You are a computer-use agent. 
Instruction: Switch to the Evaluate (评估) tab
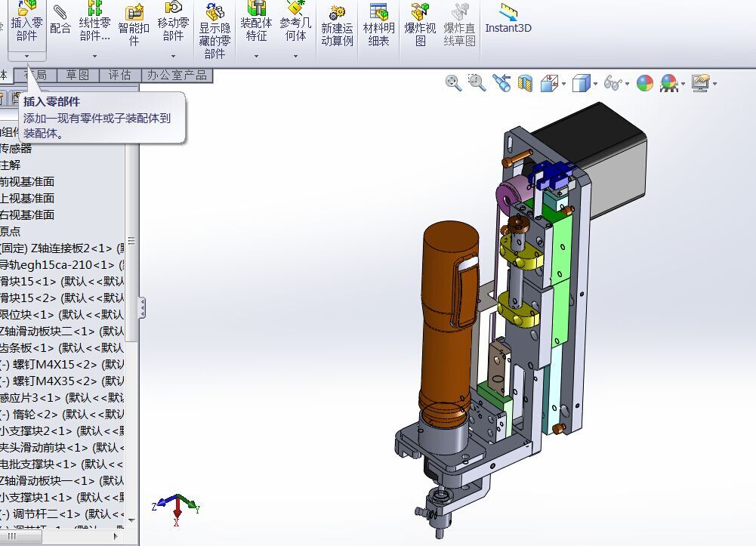120,76
